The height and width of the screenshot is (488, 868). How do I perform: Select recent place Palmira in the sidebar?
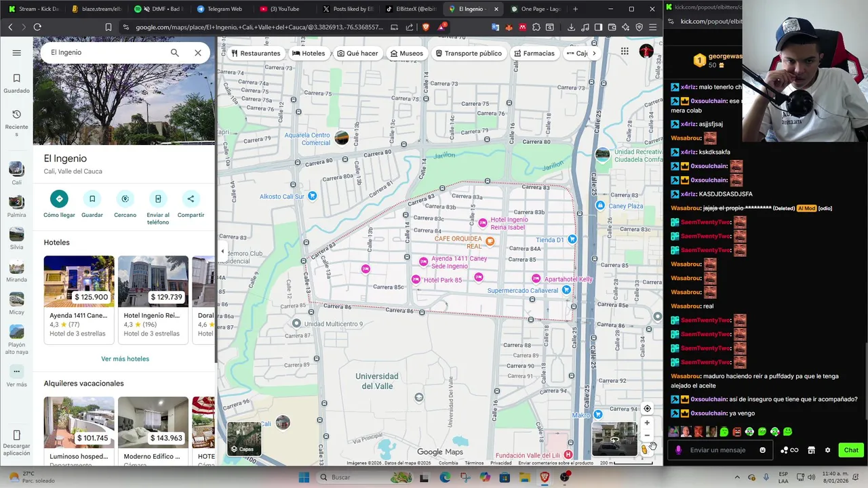16,206
